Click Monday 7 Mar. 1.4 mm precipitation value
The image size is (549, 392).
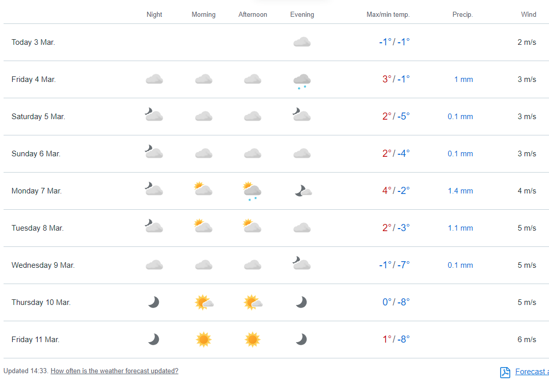pos(460,191)
